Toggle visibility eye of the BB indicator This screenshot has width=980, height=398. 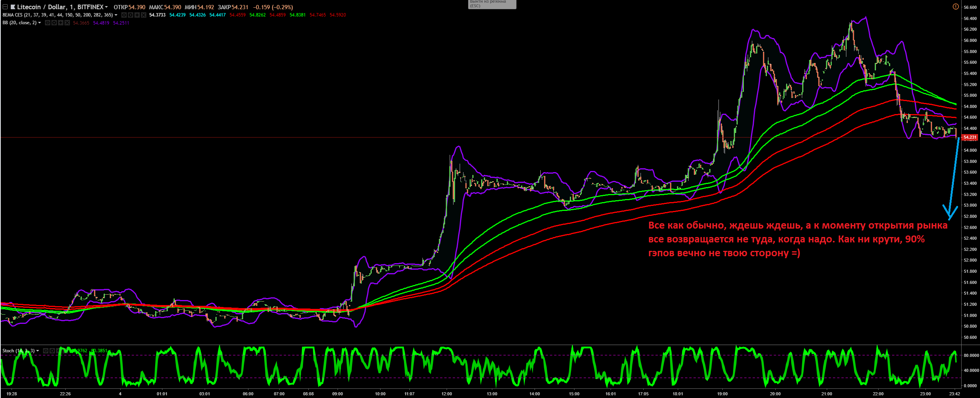pyautogui.click(x=48, y=23)
